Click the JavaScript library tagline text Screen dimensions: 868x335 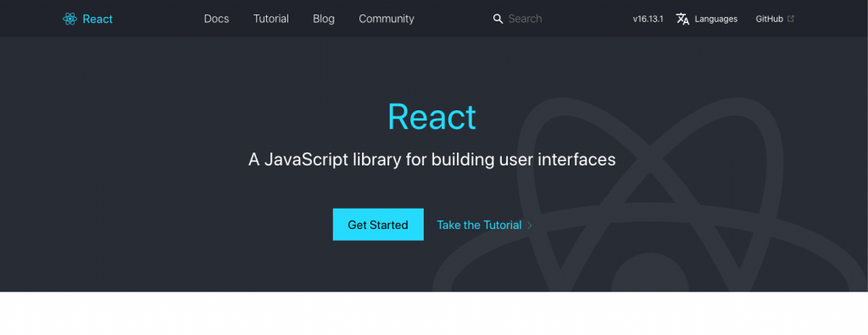tap(431, 159)
